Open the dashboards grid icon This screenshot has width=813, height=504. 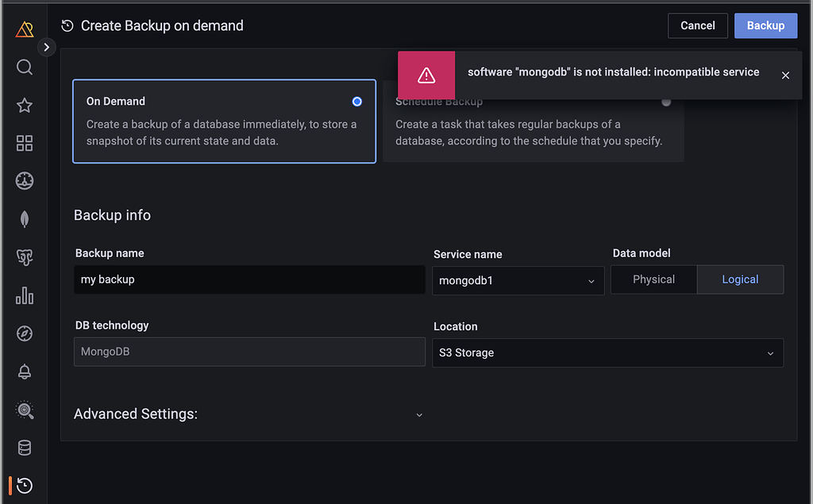coord(25,144)
